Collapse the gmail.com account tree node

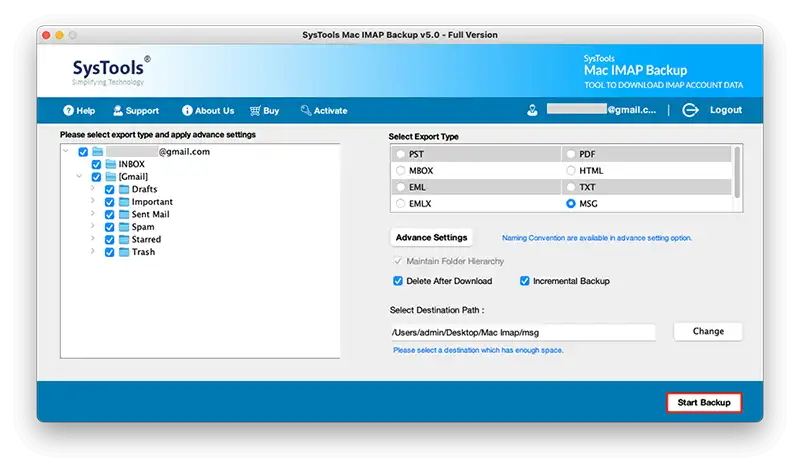(66, 151)
